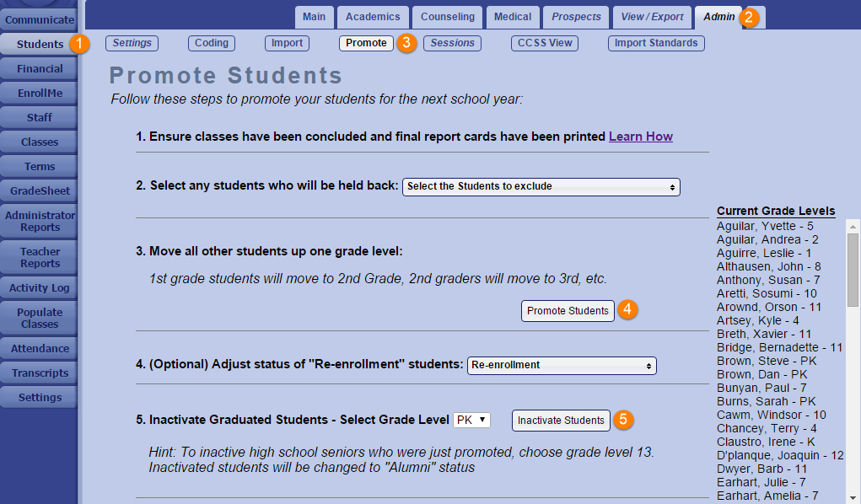This screenshot has width=861, height=504.
Task: Click the entry Brown, Dan - PK
Action: [761, 374]
